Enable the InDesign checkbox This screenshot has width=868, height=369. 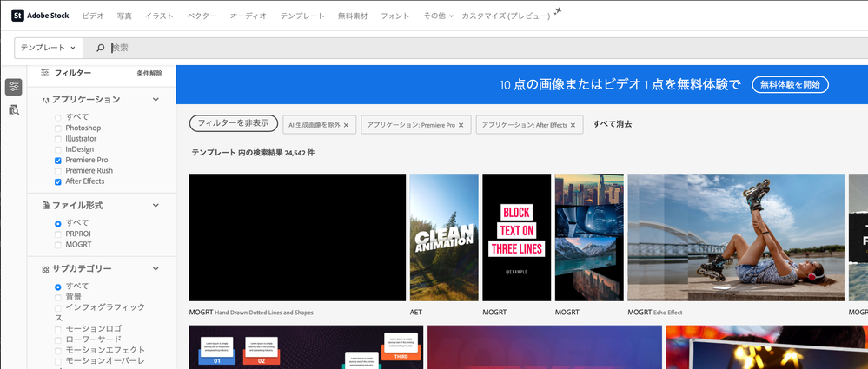[58, 149]
